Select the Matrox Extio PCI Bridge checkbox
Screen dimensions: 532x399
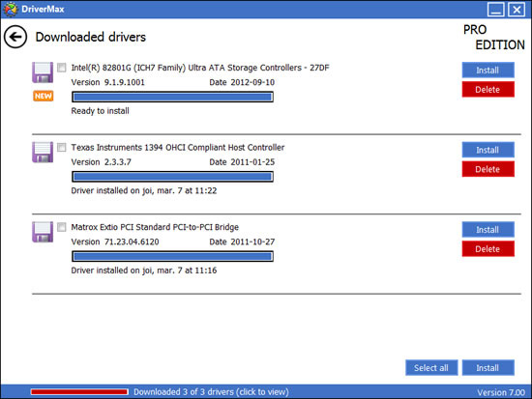pos(61,227)
